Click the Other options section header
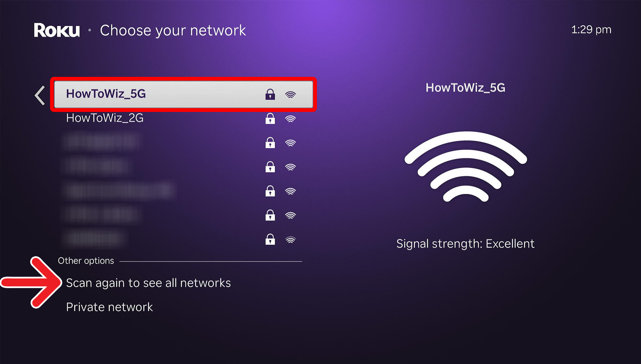The width and height of the screenshot is (641, 364). 86,261
